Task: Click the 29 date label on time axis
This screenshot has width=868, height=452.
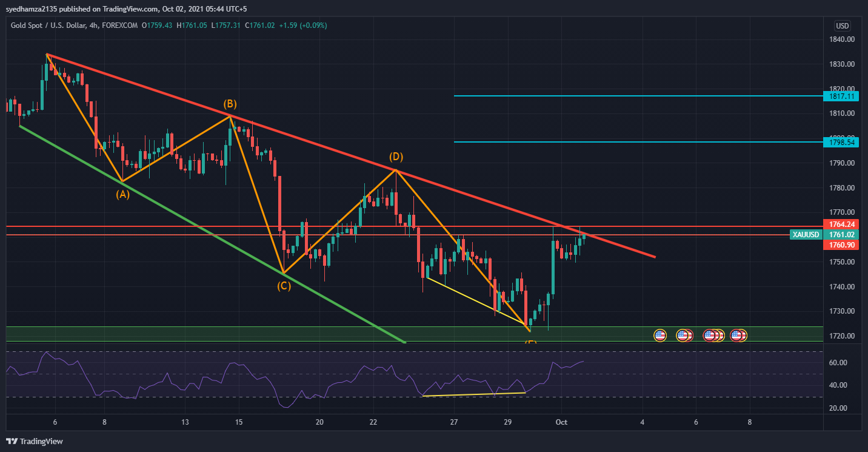Action: (508, 422)
